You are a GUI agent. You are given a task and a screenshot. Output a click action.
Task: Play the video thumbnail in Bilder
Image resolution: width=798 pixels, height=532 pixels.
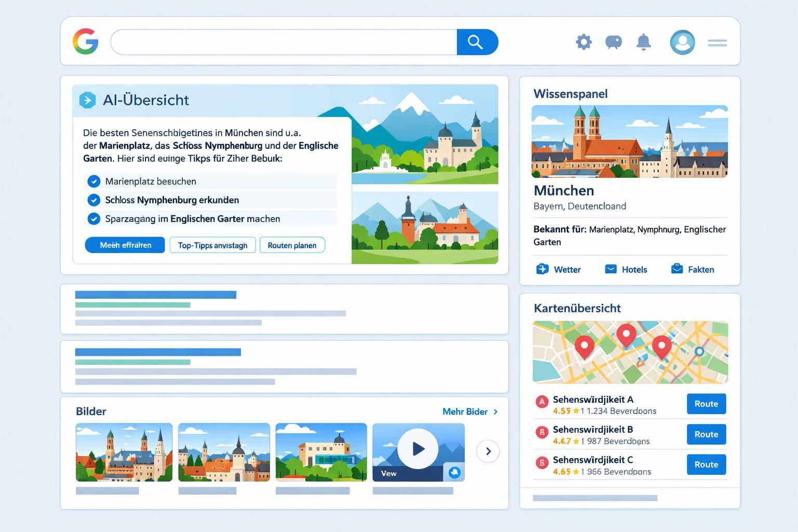[x=418, y=449]
